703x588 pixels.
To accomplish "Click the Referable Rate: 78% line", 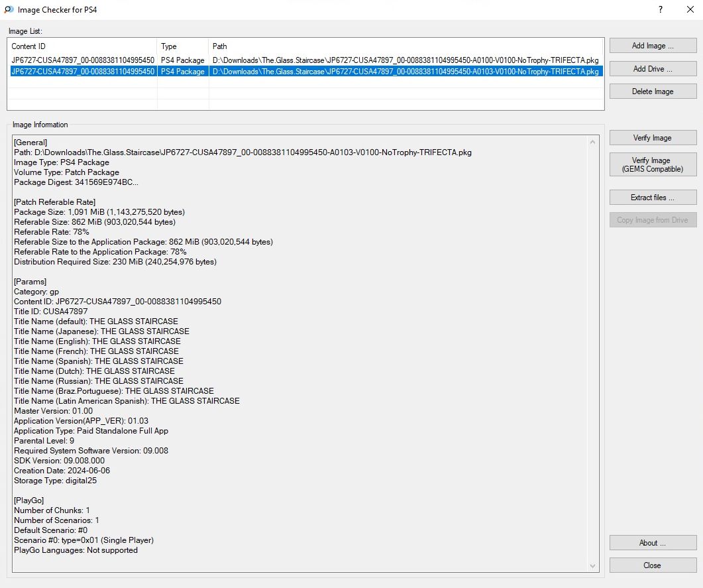I will point(52,232).
